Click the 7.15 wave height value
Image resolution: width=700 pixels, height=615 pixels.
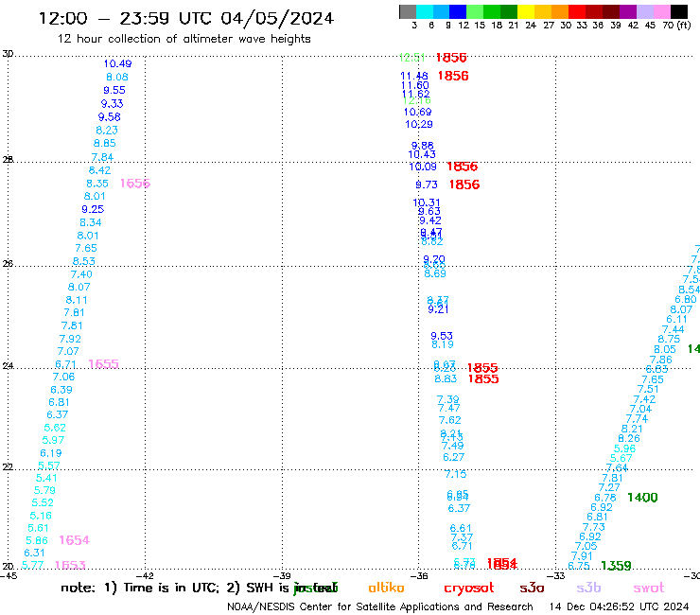tap(455, 474)
